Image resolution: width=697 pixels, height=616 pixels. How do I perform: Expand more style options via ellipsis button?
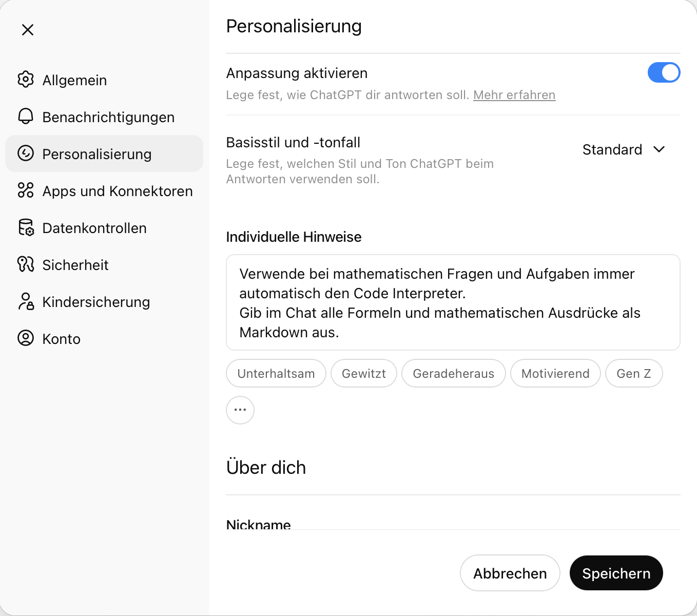coord(240,410)
